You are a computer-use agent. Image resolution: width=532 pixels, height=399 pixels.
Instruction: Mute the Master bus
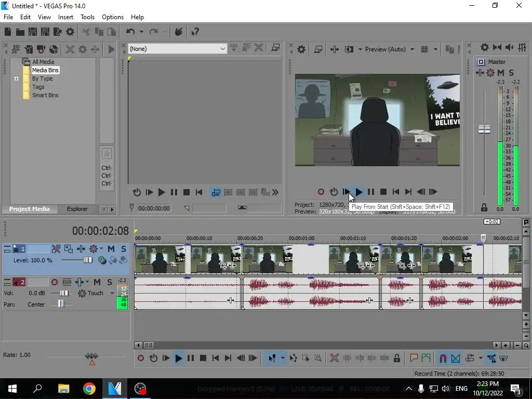tap(501, 73)
